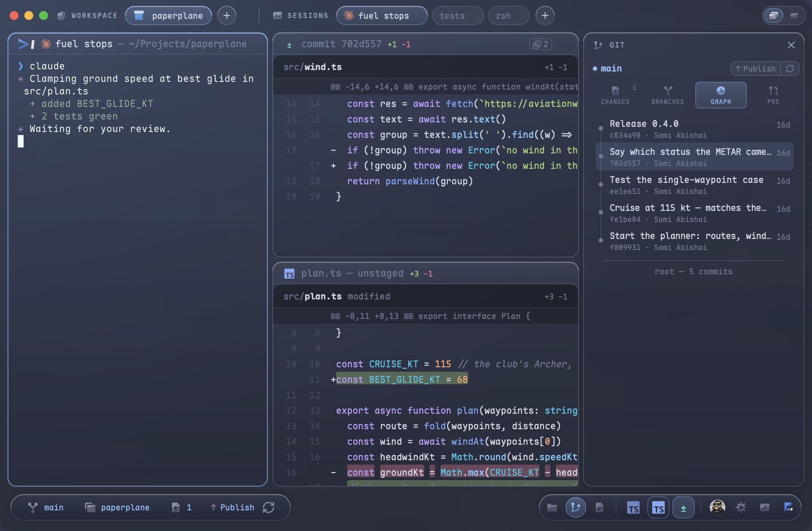
Task: Click the Git branch icon in the Git panel header
Action: pyautogui.click(x=598, y=45)
